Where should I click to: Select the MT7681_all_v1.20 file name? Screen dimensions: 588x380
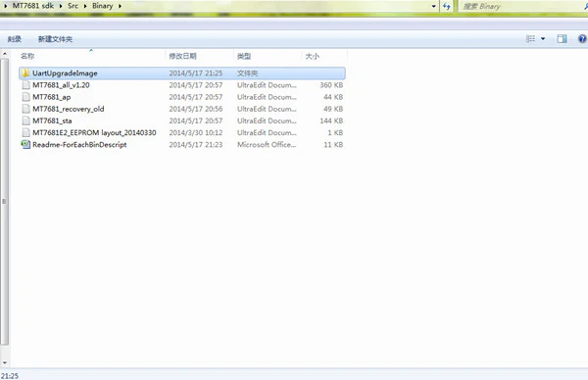tap(61, 85)
